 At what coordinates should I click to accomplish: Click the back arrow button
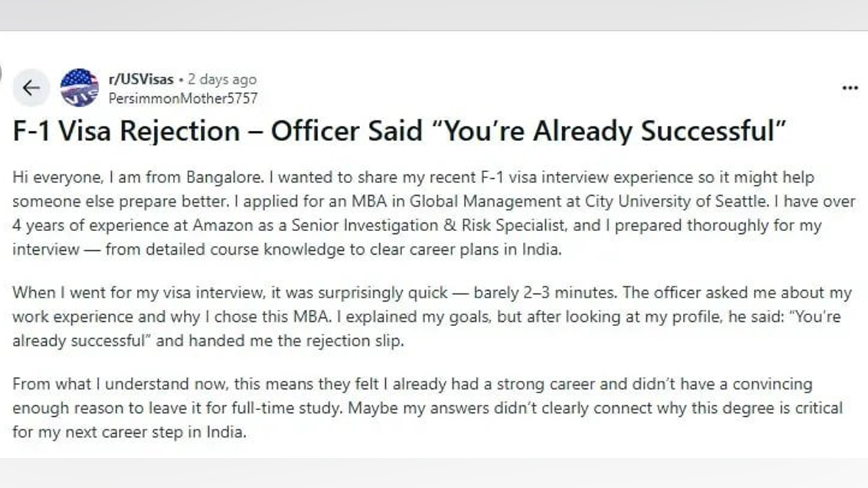tap(31, 88)
